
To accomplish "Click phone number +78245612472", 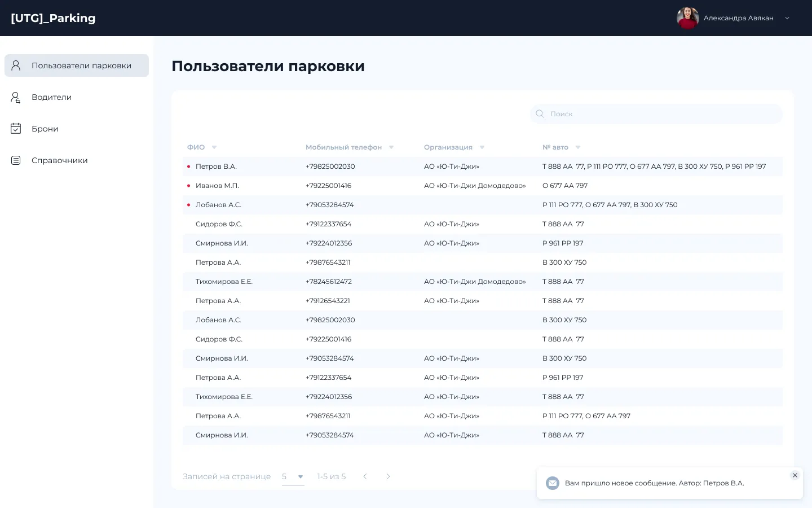I will [x=329, y=282].
